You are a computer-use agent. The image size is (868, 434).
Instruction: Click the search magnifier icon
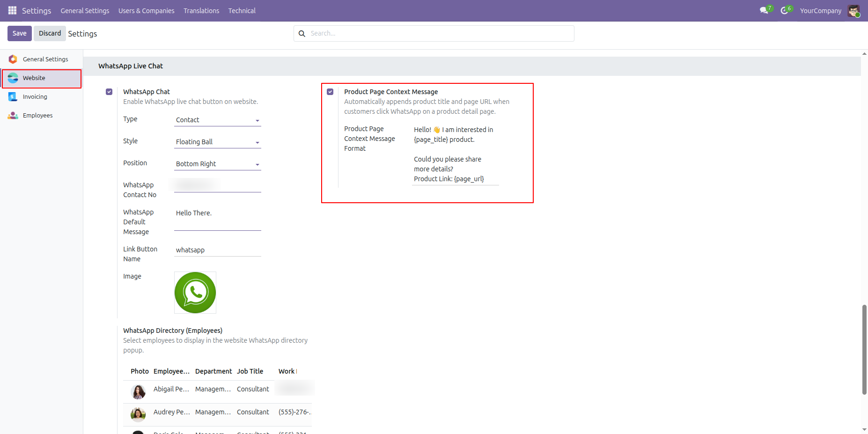[302, 33]
